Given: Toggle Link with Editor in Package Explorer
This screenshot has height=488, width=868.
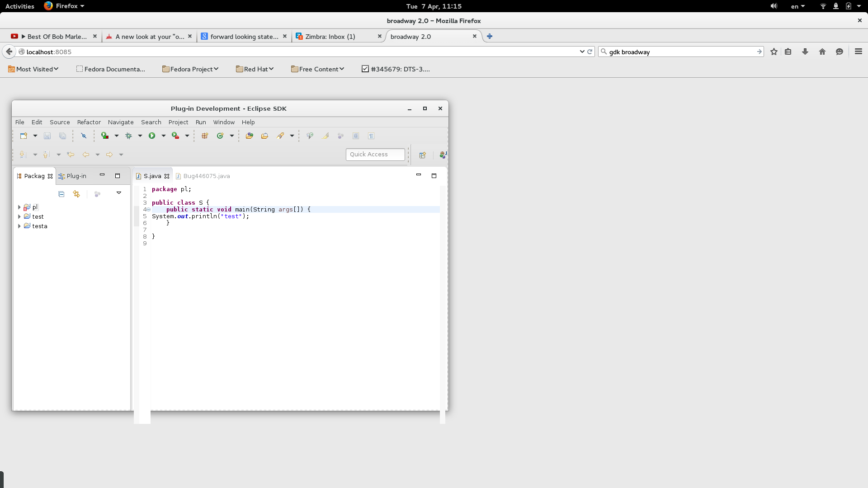Looking at the screenshot, I should [76, 194].
